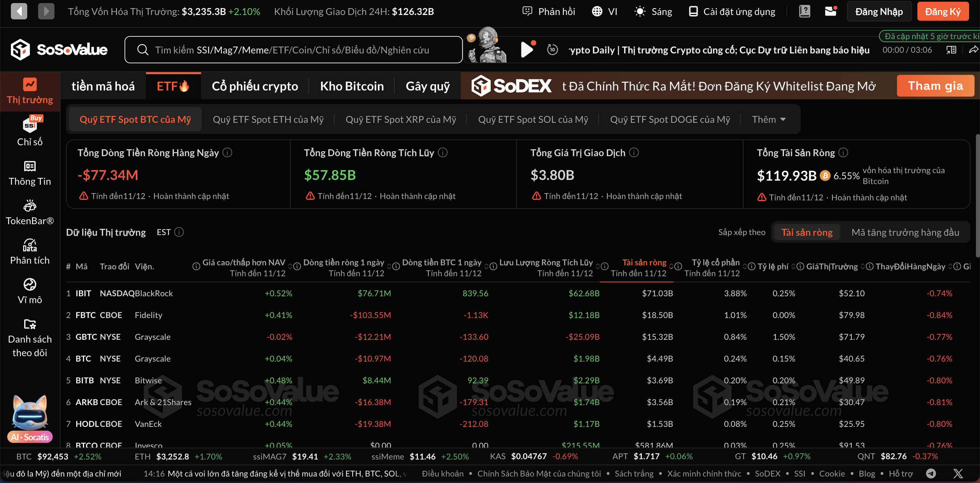
Task: Click the help question-mark icon
Action: pyautogui.click(x=805, y=12)
